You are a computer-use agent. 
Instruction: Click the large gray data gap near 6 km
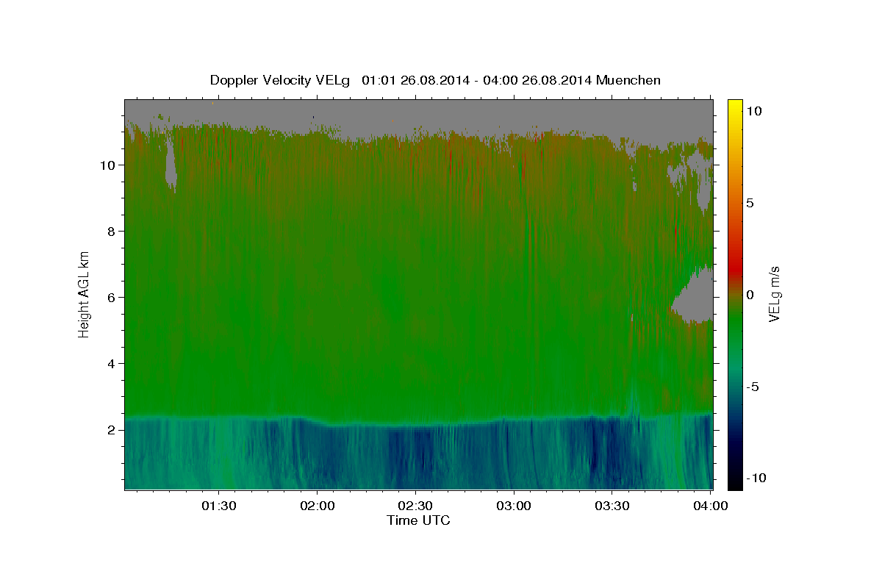tap(695, 298)
